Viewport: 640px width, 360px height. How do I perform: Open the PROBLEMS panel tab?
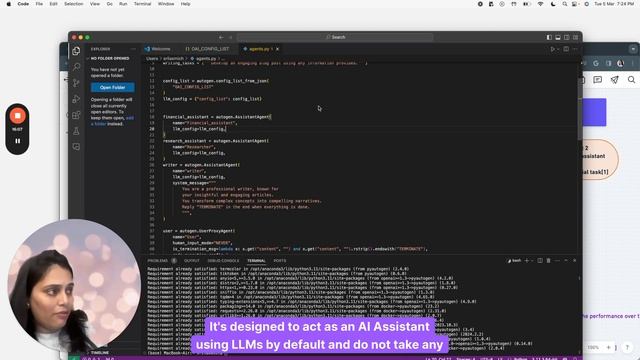coord(158,260)
